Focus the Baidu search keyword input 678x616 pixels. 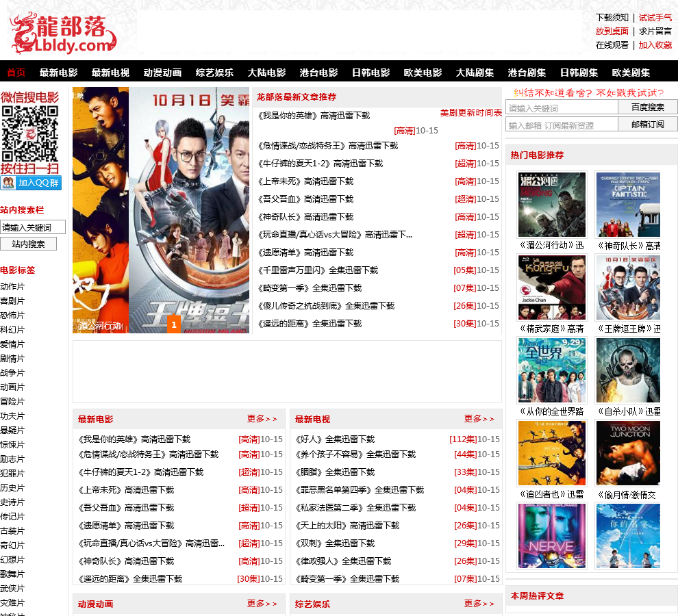pos(562,107)
